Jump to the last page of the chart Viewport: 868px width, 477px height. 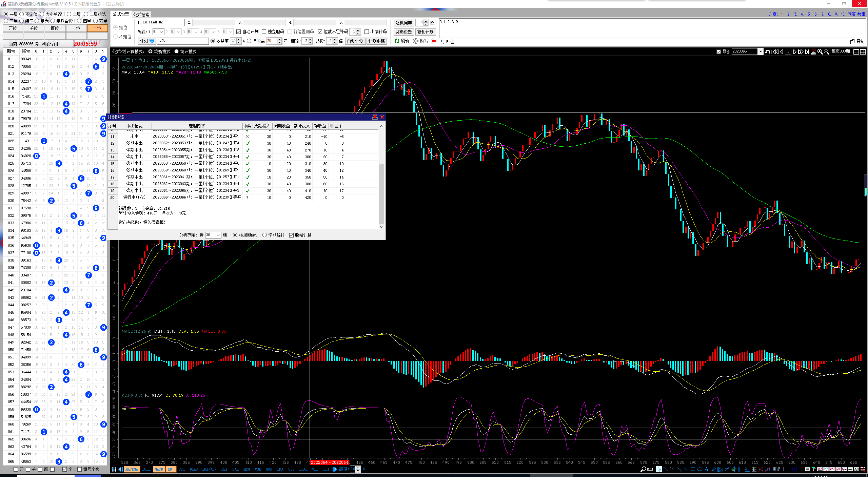tap(807, 51)
